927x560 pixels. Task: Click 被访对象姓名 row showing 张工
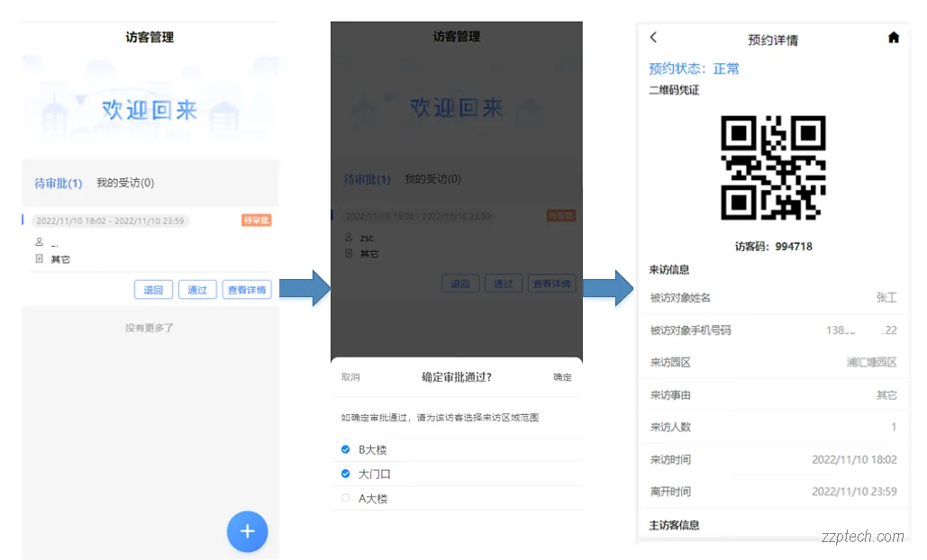(773, 298)
